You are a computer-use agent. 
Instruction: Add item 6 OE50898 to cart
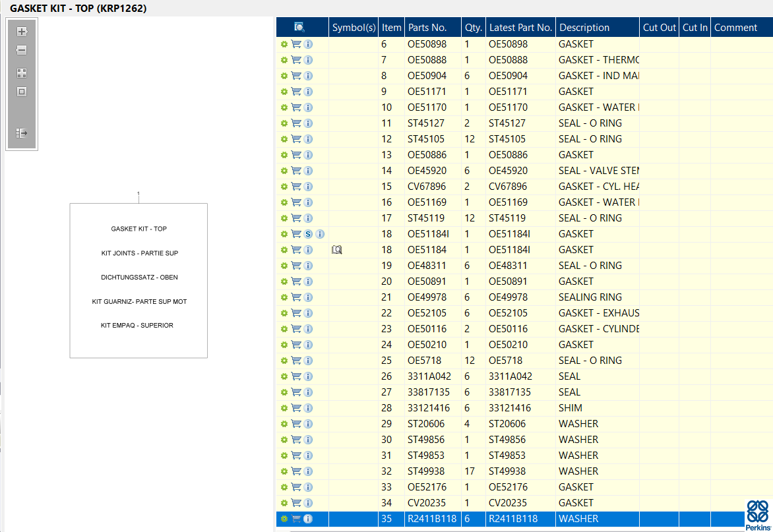pos(296,44)
